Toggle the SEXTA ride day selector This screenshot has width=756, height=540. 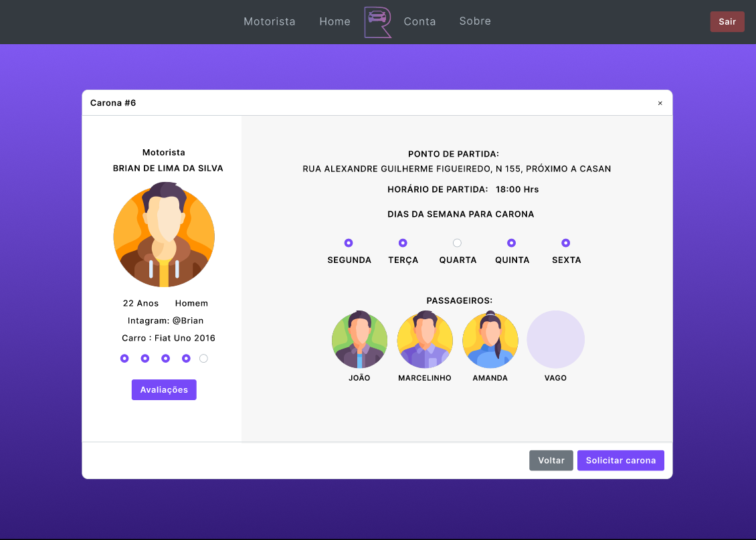click(x=566, y=243)
